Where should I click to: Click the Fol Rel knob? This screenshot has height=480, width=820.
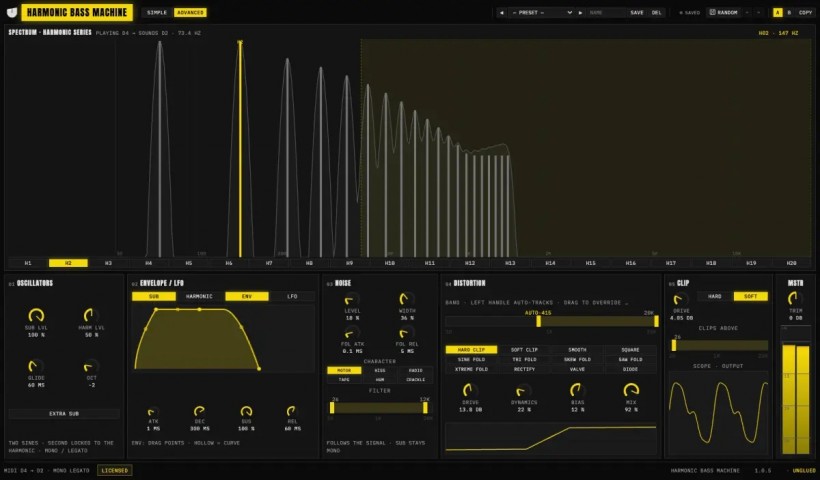pyautogui.click(x=407, y=333)
